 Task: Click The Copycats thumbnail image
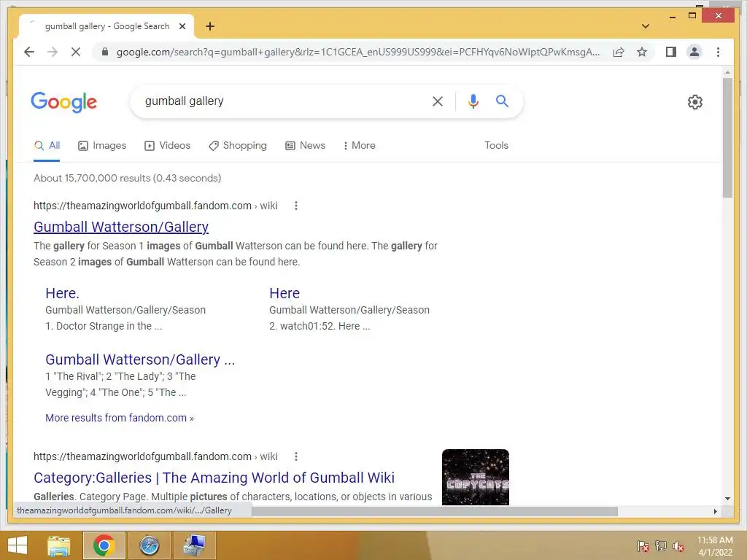tap(476, 477)
